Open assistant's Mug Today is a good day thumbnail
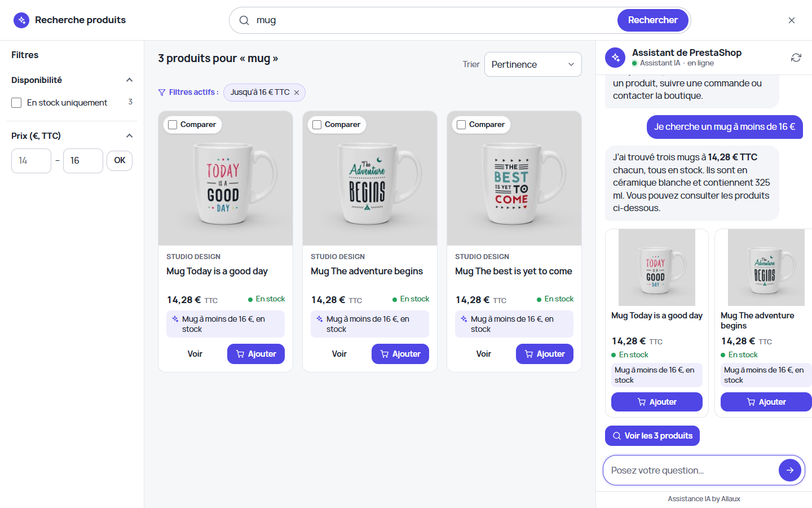 [657, 268]
